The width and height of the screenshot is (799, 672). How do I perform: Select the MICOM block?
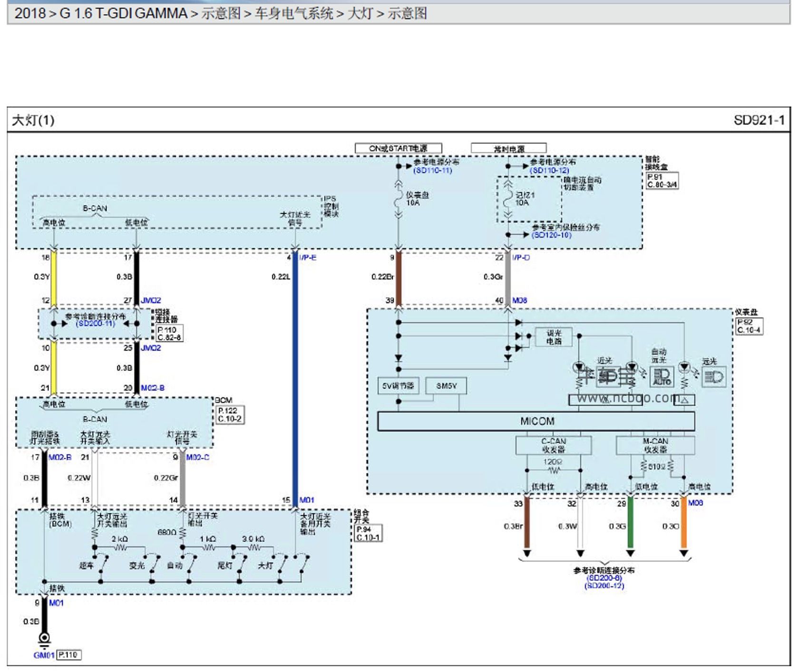coord(536,421)
